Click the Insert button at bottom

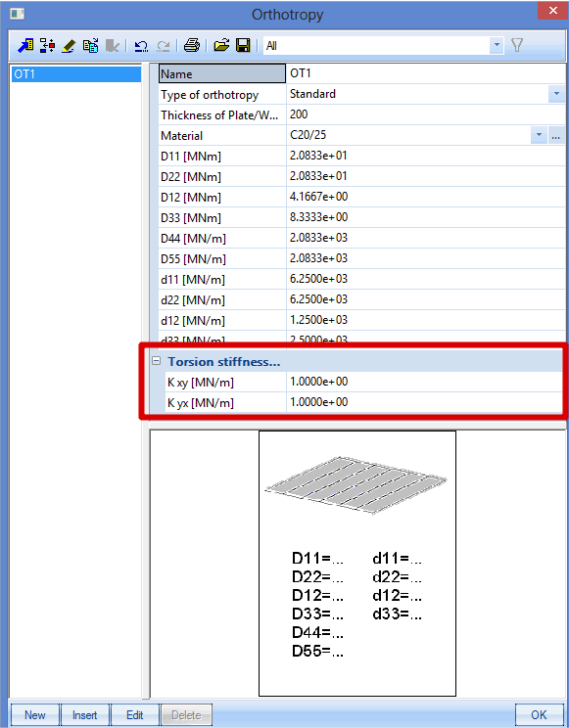pos(84,714)
